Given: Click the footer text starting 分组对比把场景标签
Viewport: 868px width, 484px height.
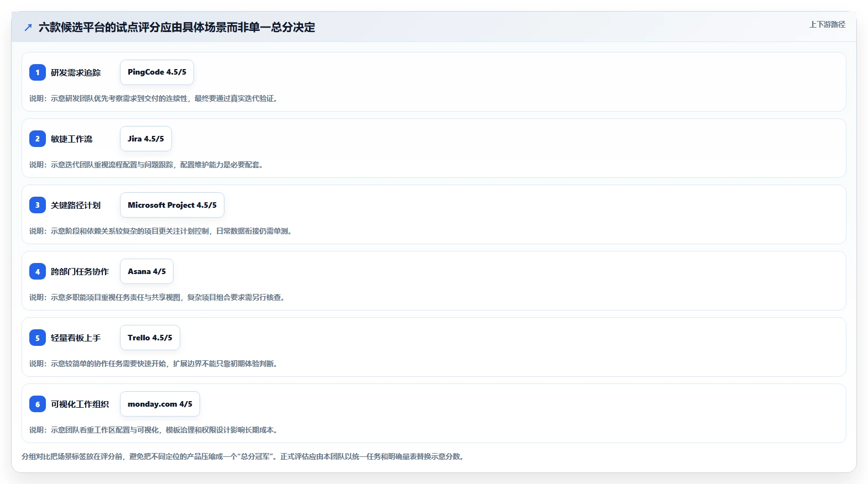Looking at the screenshot, I should click(244, 456).
